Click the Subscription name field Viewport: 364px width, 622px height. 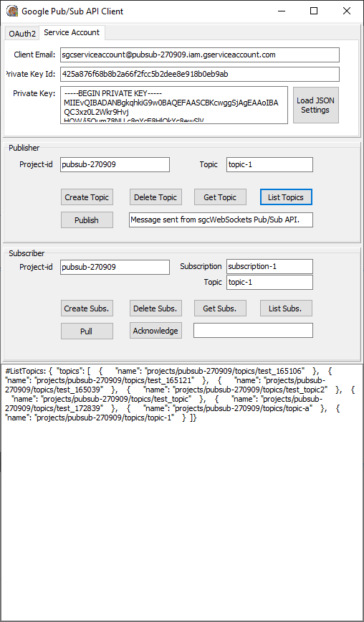[269, 266]
